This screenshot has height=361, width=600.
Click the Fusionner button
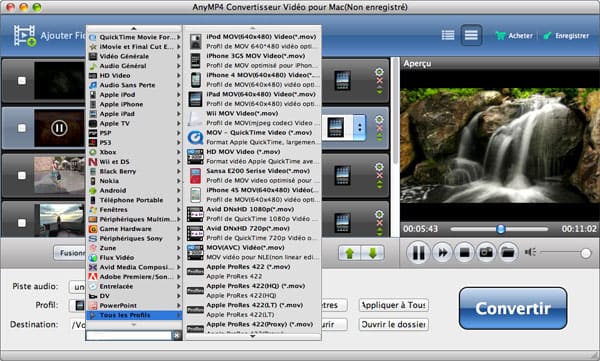tap(70, 253)
